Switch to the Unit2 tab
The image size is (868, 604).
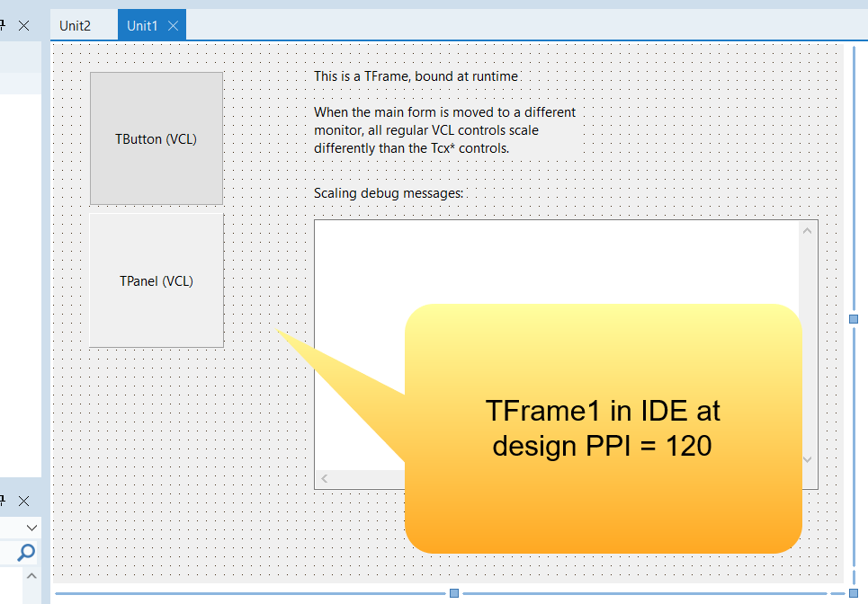pyautogui.click(x=75, y=25)
